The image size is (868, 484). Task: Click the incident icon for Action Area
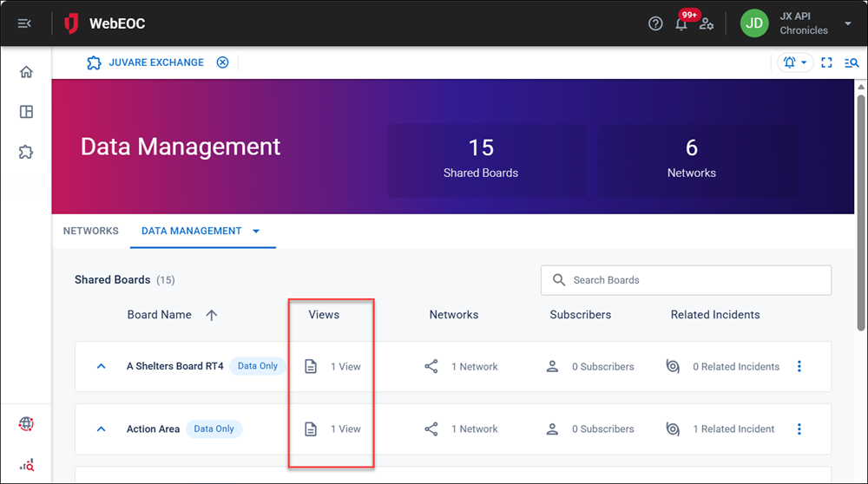point(673,428)
